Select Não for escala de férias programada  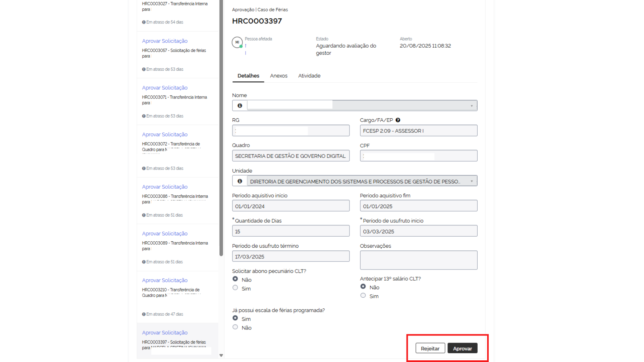235,327
